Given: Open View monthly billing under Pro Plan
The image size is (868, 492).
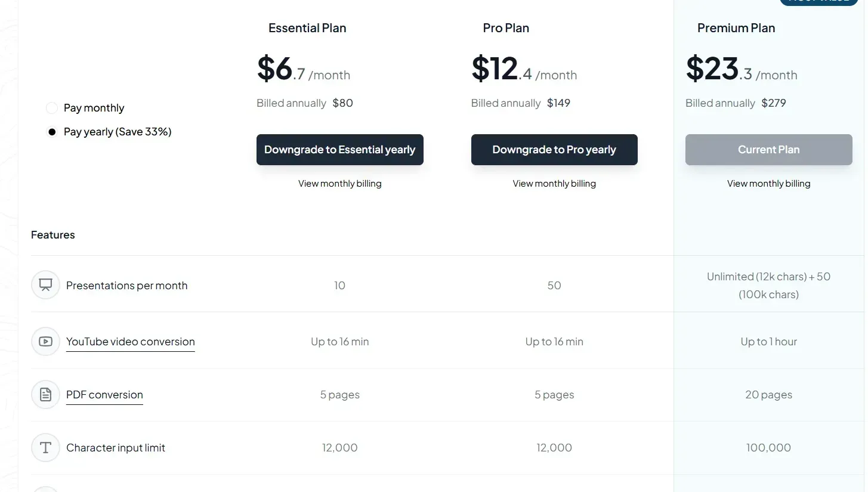Looking at the screenshot, I should coord(554,184).
